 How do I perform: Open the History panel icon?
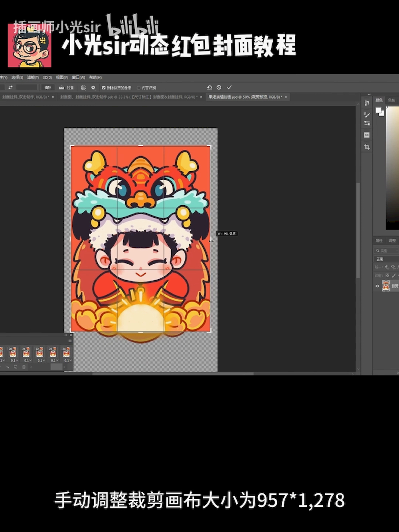tap(367, 103)
